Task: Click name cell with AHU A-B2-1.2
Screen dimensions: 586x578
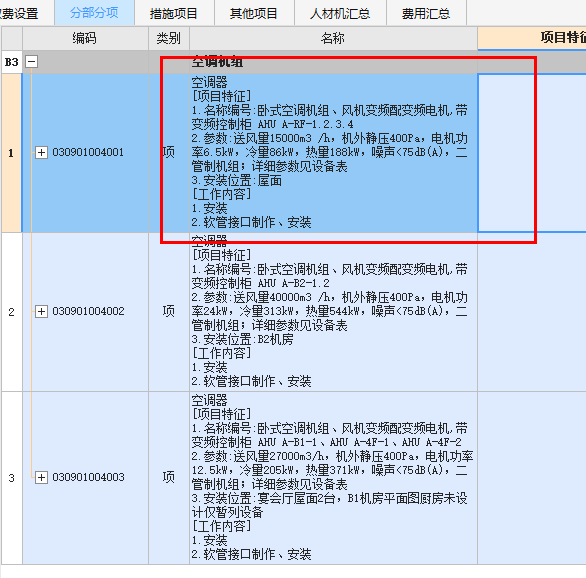Action: pyautogui.click(x=333, y=312)
